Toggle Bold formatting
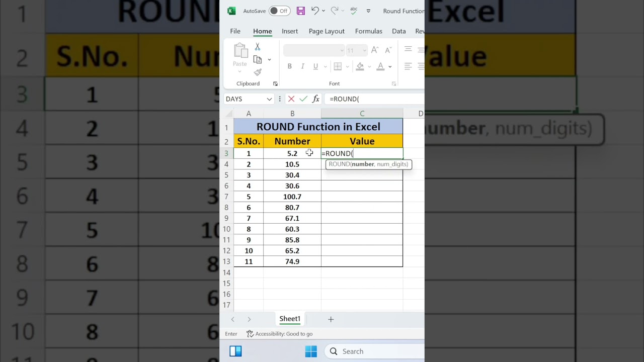Screen dimensions: 644x362 [289, 66]
